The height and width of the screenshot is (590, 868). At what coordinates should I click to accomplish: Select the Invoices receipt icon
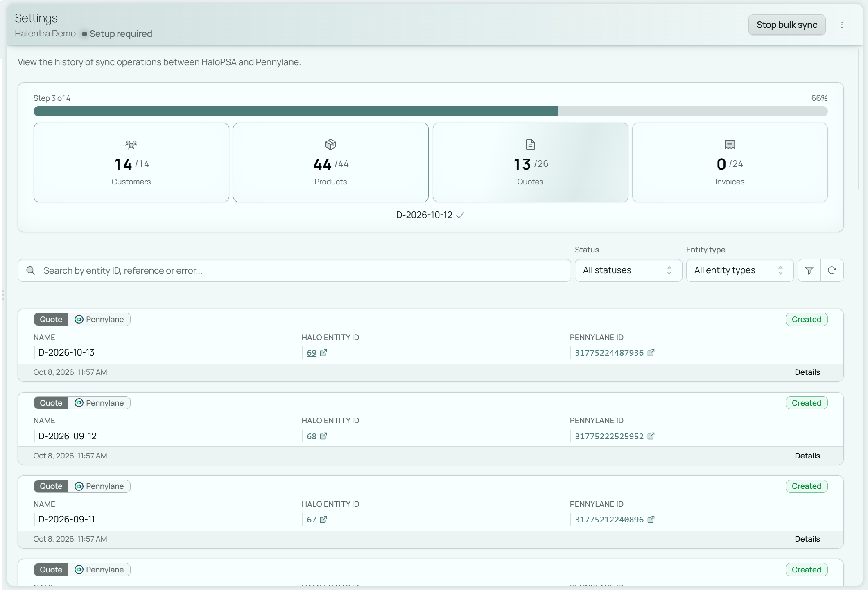[x=730, y=144]
